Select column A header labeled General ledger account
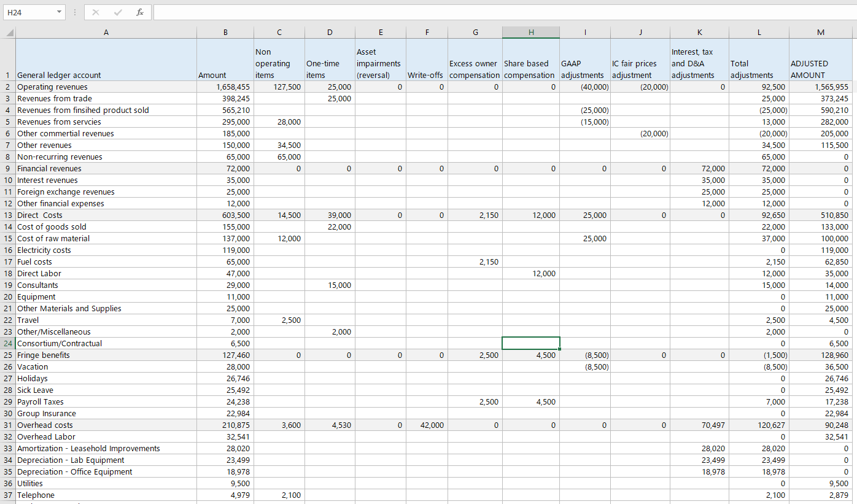This screenshot has height=504, width=857. point(106,32)
